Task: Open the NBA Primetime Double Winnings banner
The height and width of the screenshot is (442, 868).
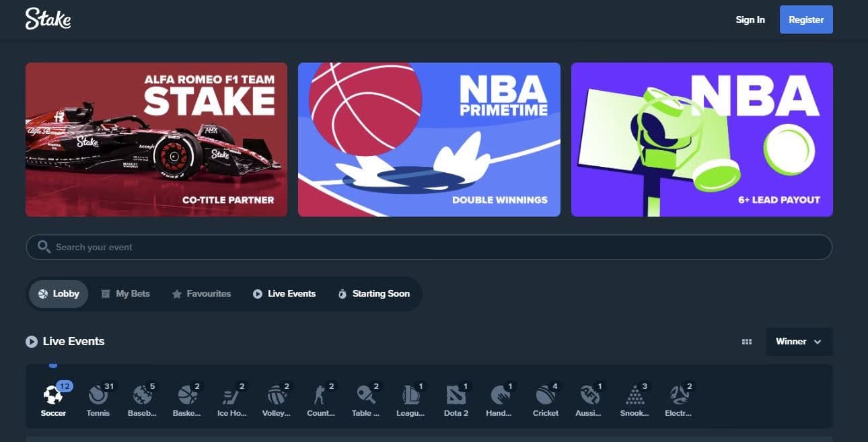Action: click(x=429, y=140)
